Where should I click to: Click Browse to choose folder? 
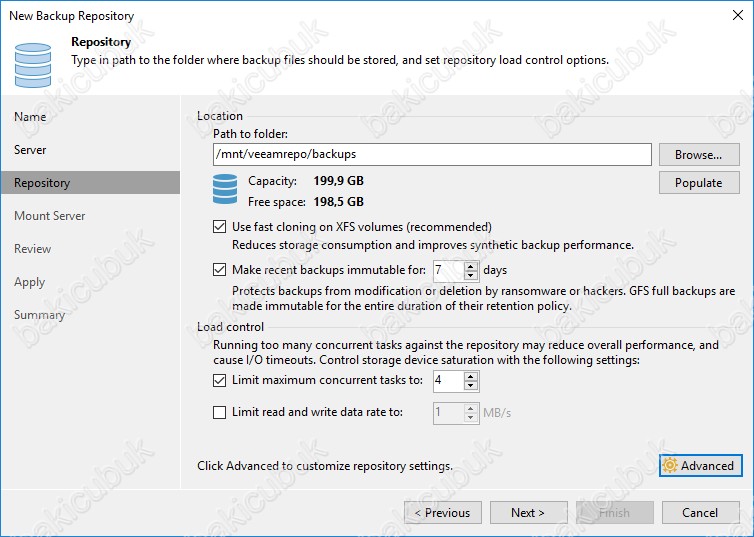coord(699,154)
